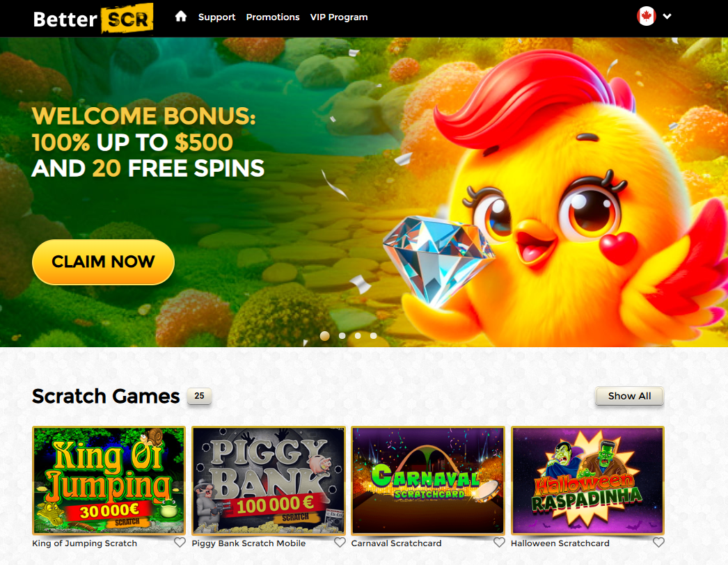Jump to the first banner slide dot
The image size is (728, 565).
pos(325,335)
